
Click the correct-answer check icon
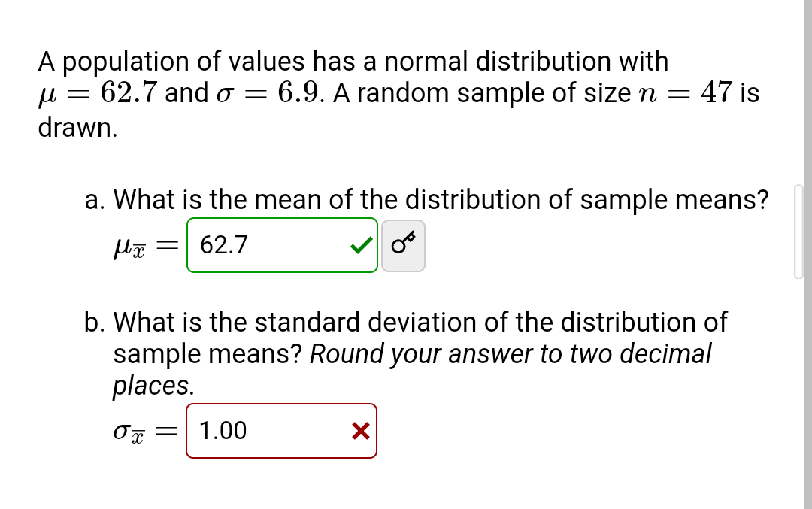coord(361,245)
